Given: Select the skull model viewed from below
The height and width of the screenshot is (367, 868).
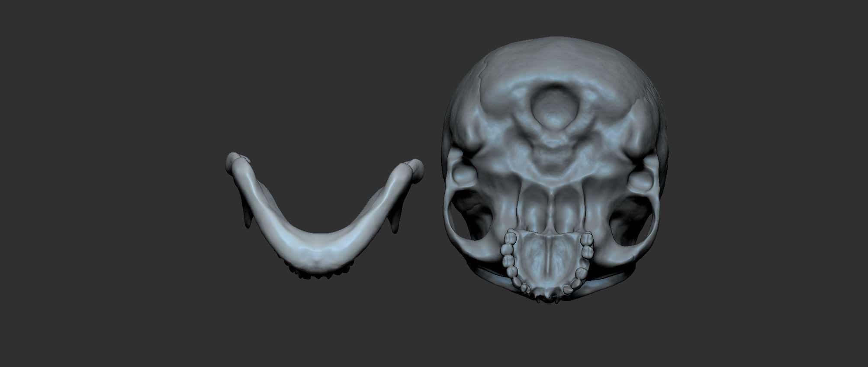Looking at the screenshot, I should 554,170.
